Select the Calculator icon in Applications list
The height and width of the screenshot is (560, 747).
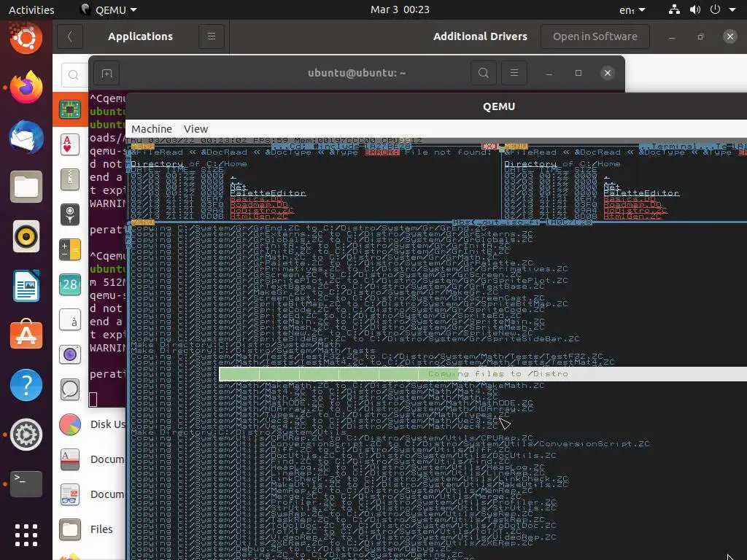tap(70, 249)
